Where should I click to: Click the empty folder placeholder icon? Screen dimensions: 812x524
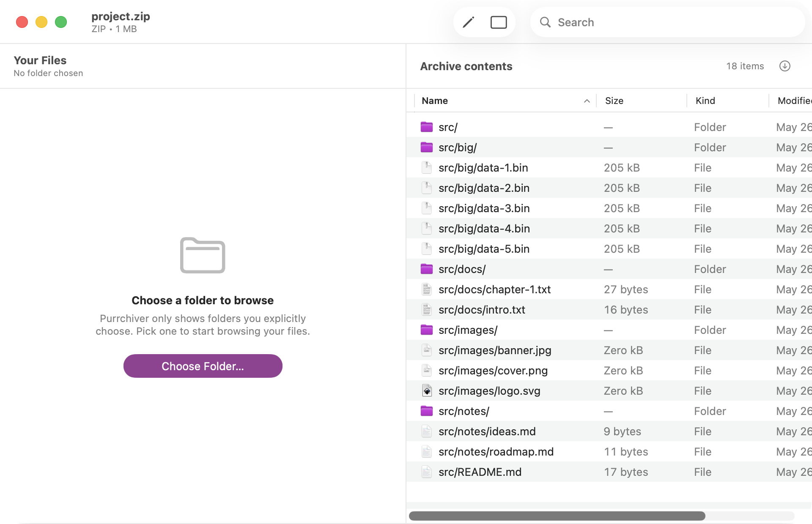click(203, 255)
